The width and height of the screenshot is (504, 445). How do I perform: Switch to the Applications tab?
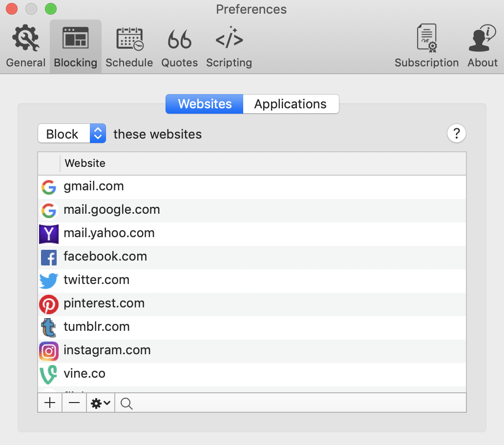[291, 104]
